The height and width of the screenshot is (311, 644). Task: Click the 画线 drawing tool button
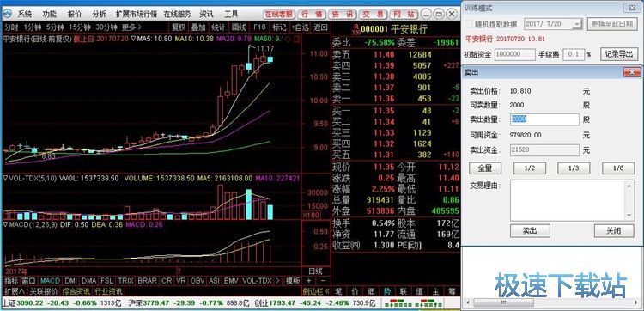coord(239,27)
